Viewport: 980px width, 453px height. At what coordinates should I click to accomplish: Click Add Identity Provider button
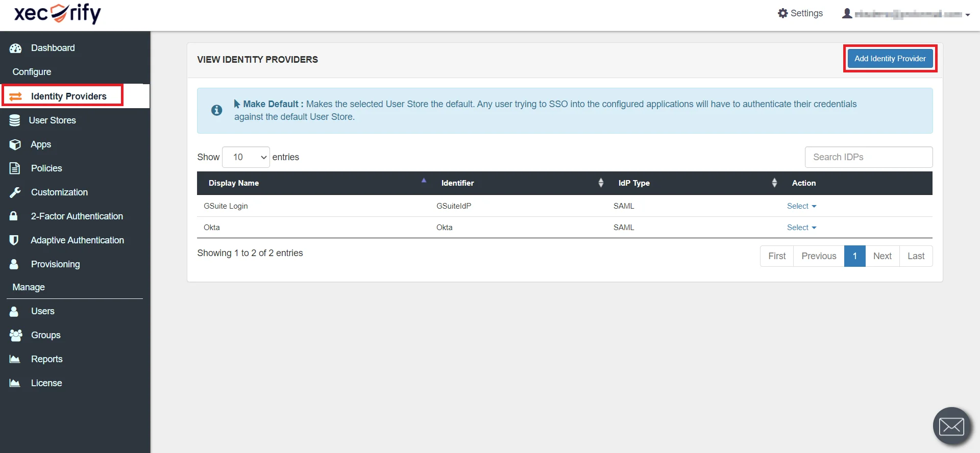coord(890,59)
